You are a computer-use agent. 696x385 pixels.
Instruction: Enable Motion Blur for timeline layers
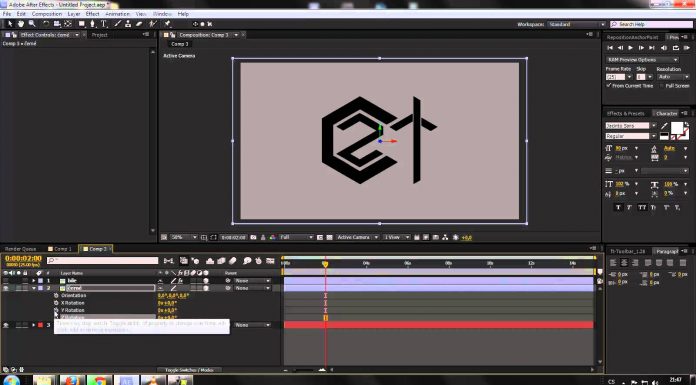coord(233,261)
